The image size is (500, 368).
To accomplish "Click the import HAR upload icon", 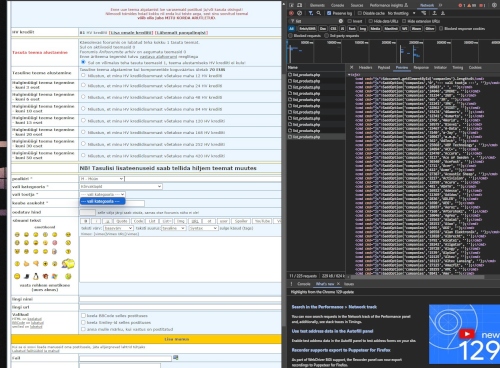I will pos(434,13).
